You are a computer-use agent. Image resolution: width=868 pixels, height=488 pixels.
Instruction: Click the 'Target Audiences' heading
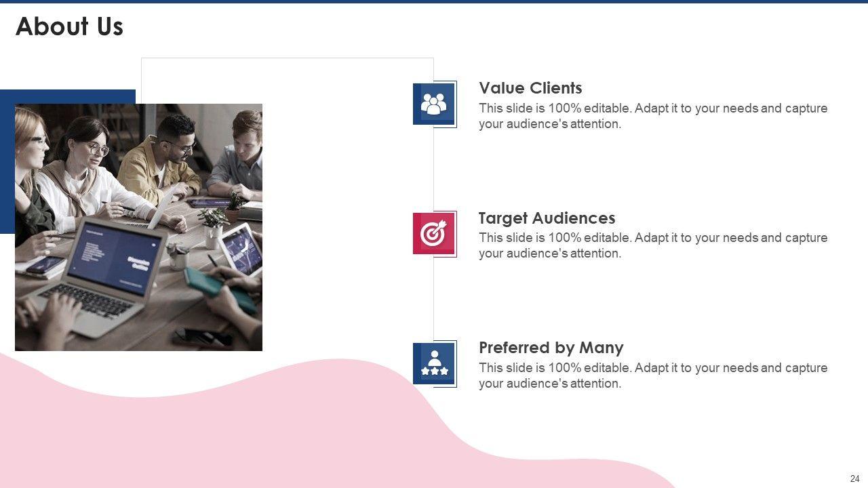point(547,218)
